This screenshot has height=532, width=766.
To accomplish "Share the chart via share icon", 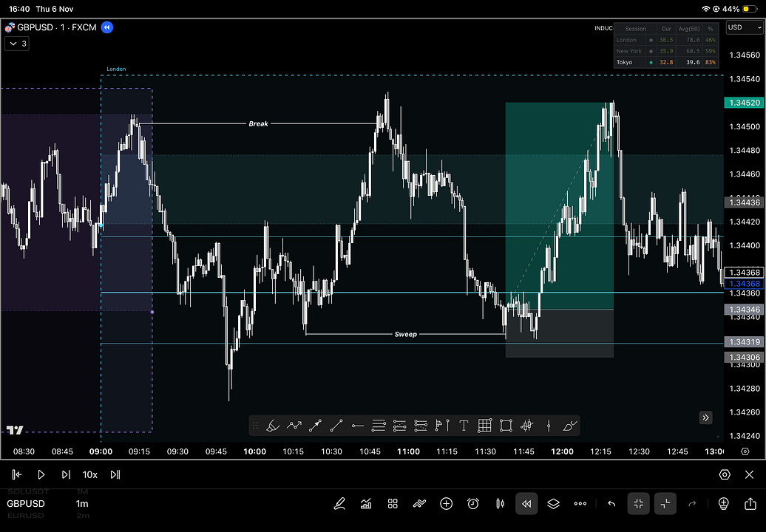I will tap(750, 504).
